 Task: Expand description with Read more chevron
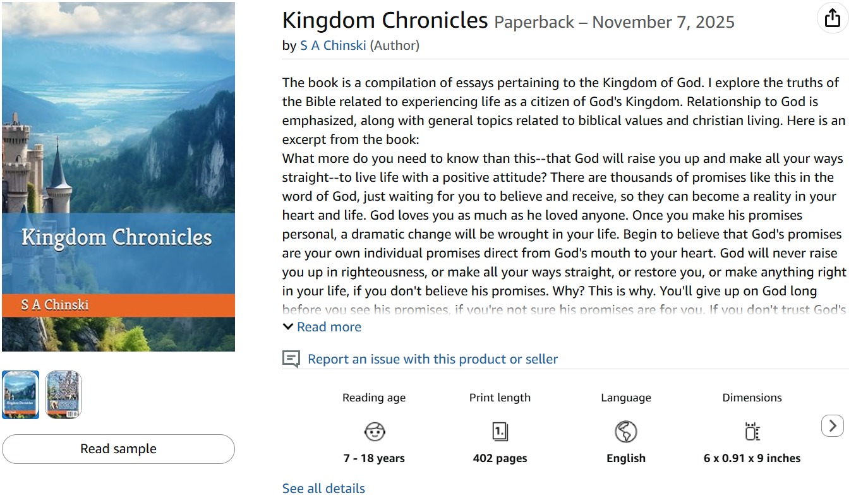[x=288, y=327]
